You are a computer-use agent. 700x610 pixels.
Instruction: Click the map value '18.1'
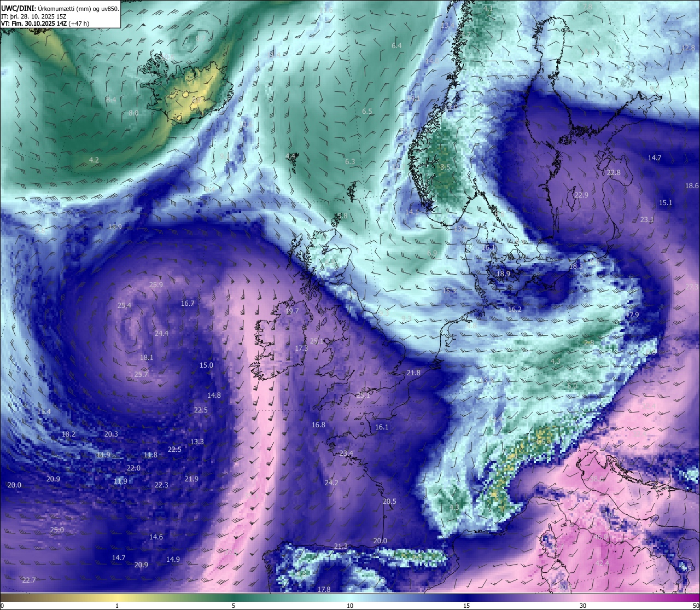[147, 357]
